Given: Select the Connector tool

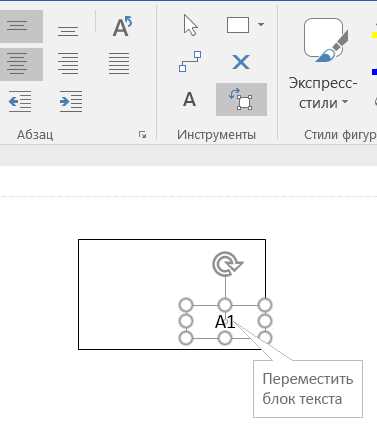Looking at the screenshot, I should coord(190,62).
